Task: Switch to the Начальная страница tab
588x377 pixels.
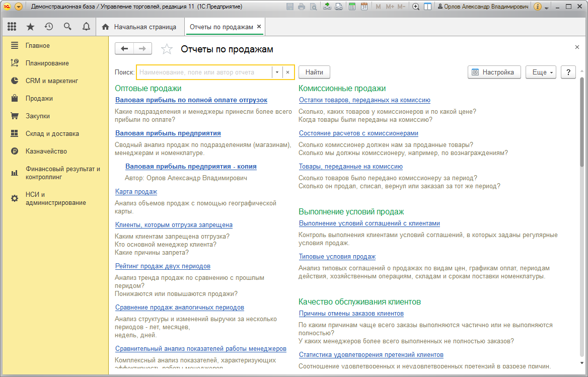Action: point(139,27)
